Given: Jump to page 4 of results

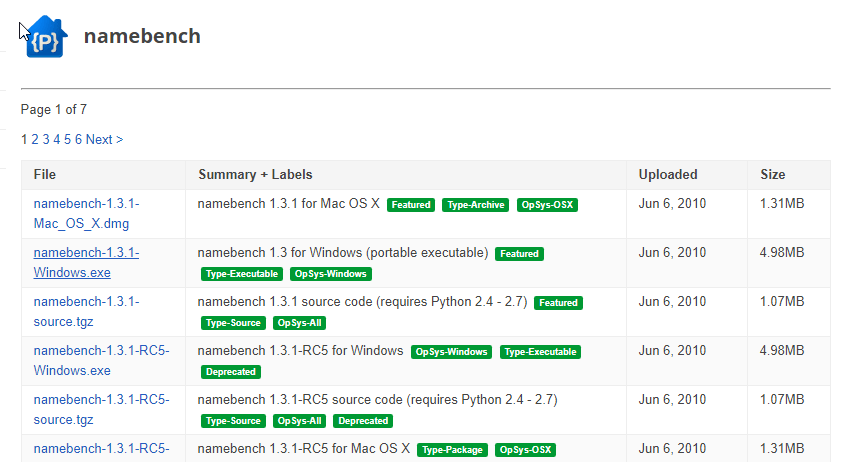Looking at the screenshot, I should pyautogui.click(x=57, y=140).
